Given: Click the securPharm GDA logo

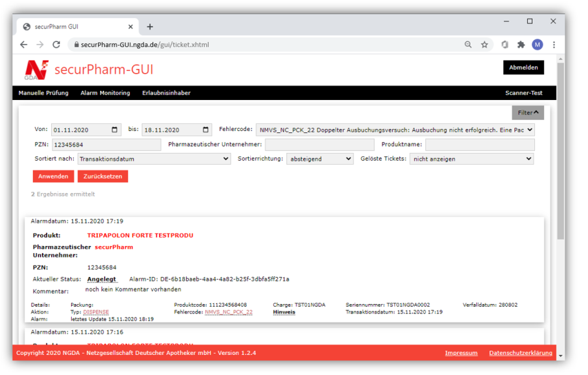Looking at the screenshot, I should pos(36,70).
